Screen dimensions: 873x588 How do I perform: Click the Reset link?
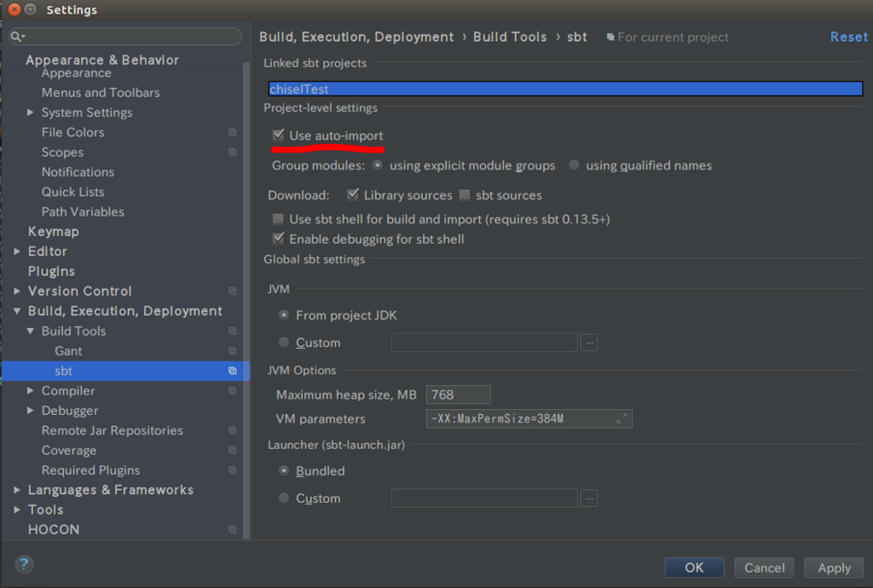pyautogui.click(x=849, y=37)
